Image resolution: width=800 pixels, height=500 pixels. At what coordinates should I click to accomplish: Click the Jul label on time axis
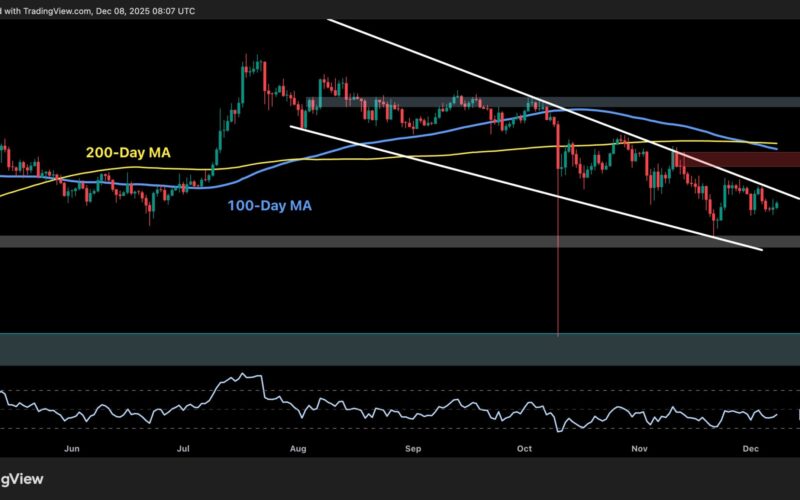pyautogui.click(x=185, y=449)
